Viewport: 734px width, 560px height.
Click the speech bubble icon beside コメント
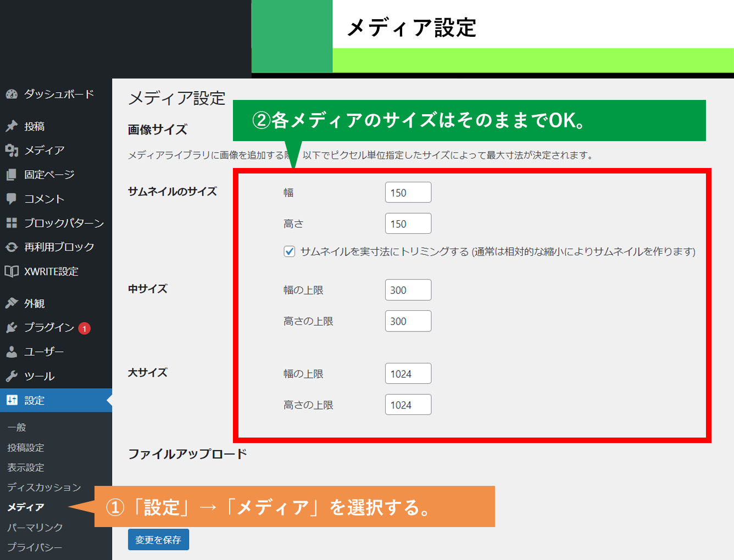(12, 199)
